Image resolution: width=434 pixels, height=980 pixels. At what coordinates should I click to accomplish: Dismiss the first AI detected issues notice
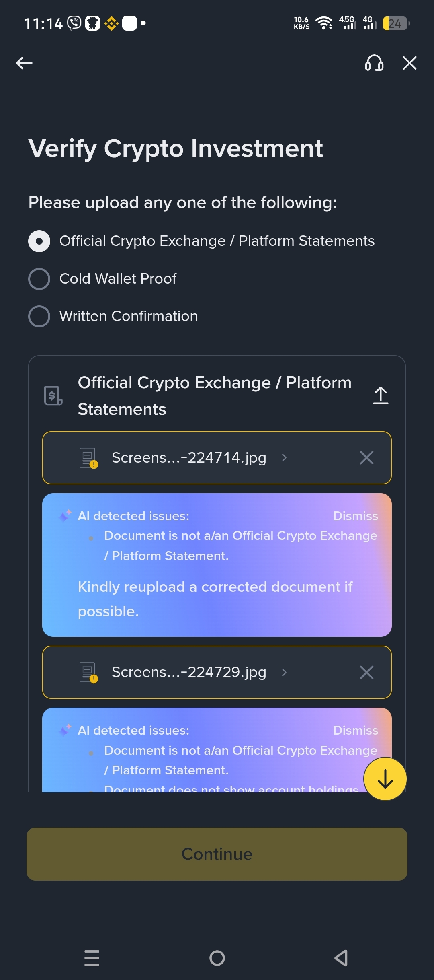[355, 516]
